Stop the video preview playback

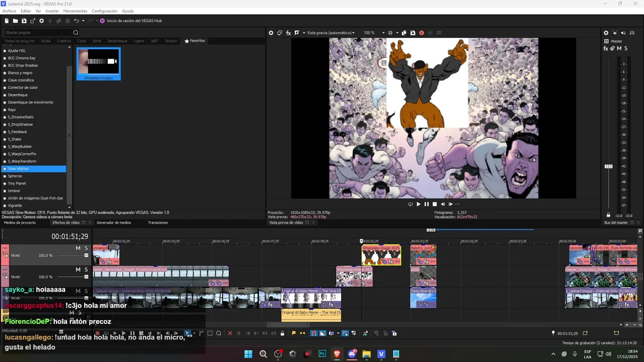tap(435, 204)
